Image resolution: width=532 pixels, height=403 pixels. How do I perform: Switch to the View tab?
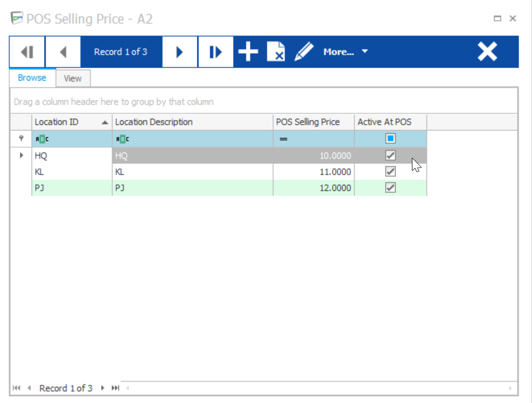(x=73, y=78)
